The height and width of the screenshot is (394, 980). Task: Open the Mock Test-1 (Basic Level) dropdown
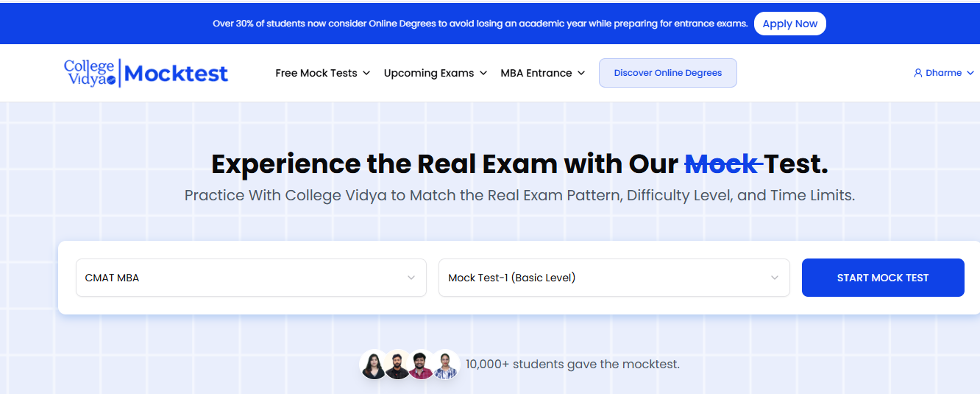point(614,278)
